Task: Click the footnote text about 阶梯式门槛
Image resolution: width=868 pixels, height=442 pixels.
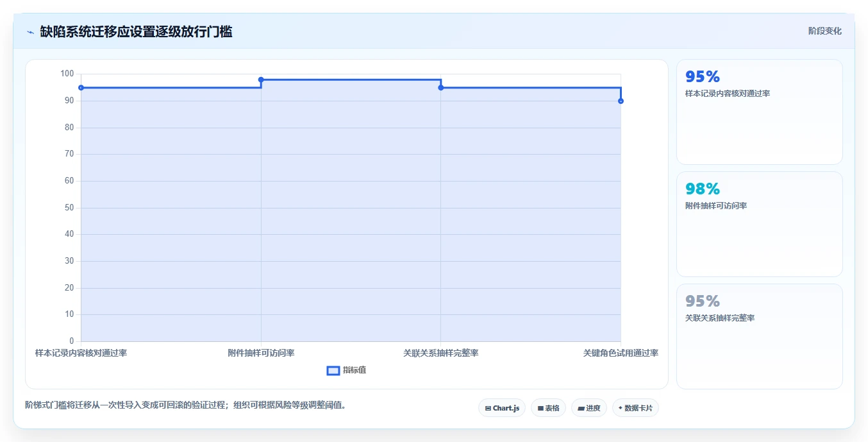Action: point(186,405)
